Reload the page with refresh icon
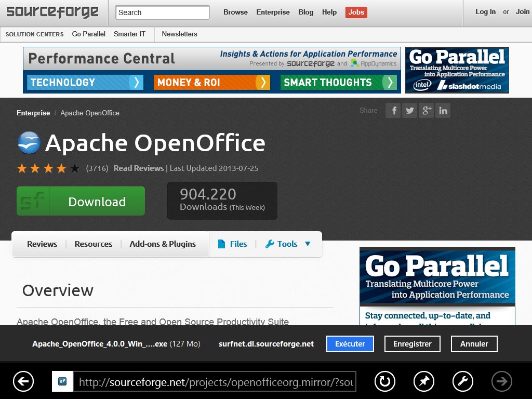 (385, 381)
